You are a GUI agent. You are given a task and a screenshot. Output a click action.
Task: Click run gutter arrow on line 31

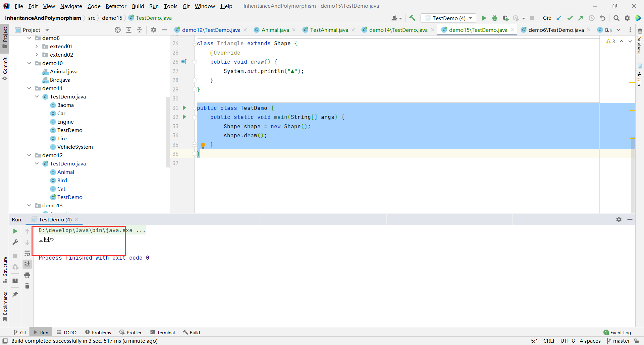(x=184, y=108)
